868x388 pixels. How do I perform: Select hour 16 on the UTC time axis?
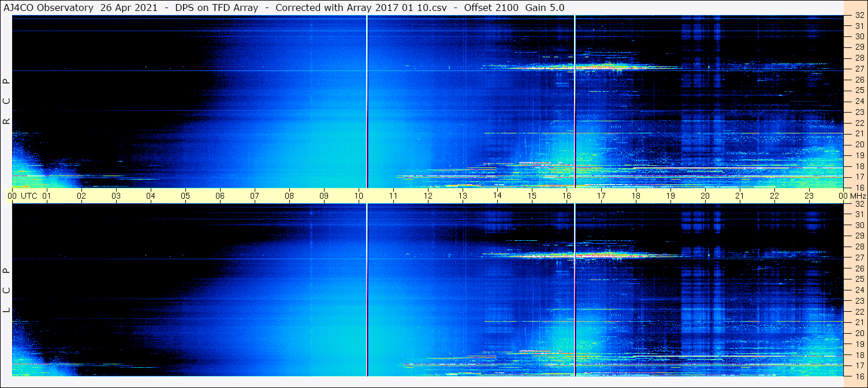click(567, 196)
